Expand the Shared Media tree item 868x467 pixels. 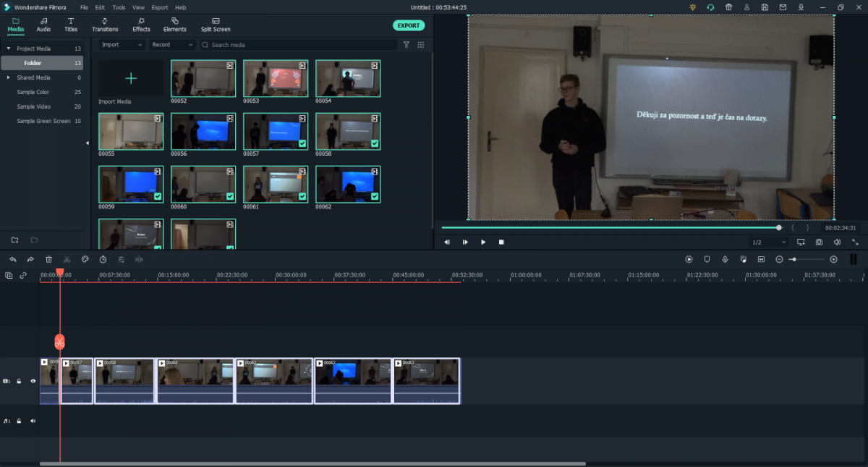9,77
